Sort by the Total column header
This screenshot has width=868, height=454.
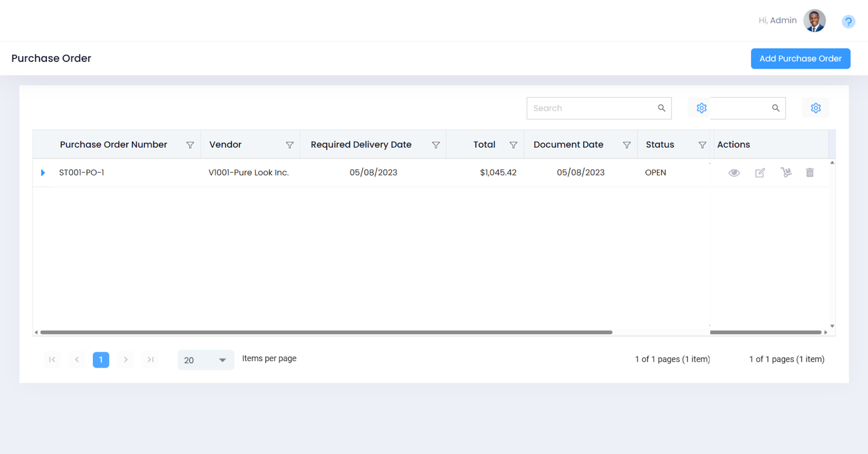(484, 144)
